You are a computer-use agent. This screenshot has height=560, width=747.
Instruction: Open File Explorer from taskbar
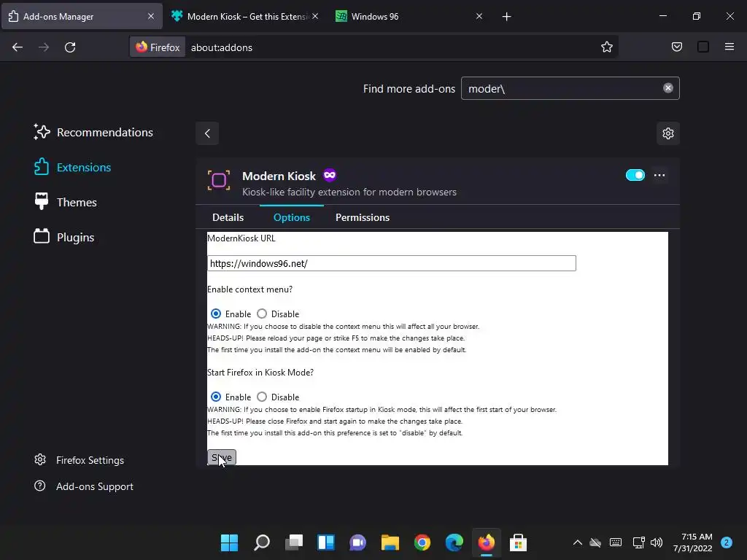click(390, 542)
